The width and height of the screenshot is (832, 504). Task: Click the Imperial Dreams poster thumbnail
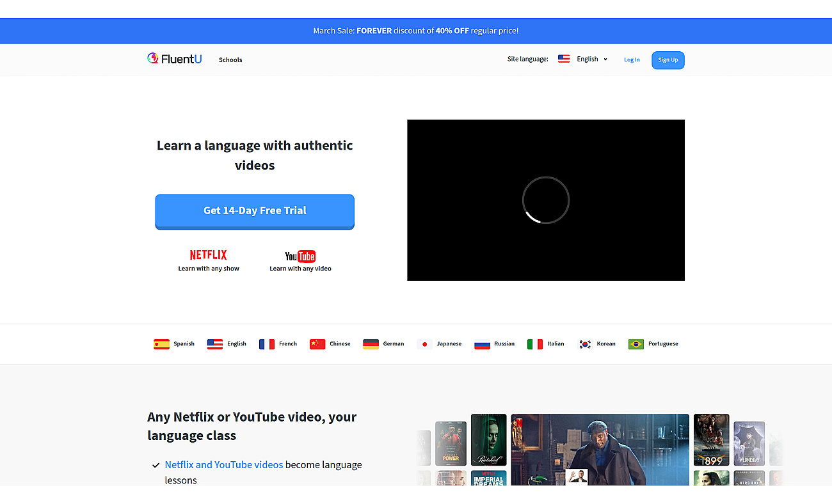click(x=488, y=478)
